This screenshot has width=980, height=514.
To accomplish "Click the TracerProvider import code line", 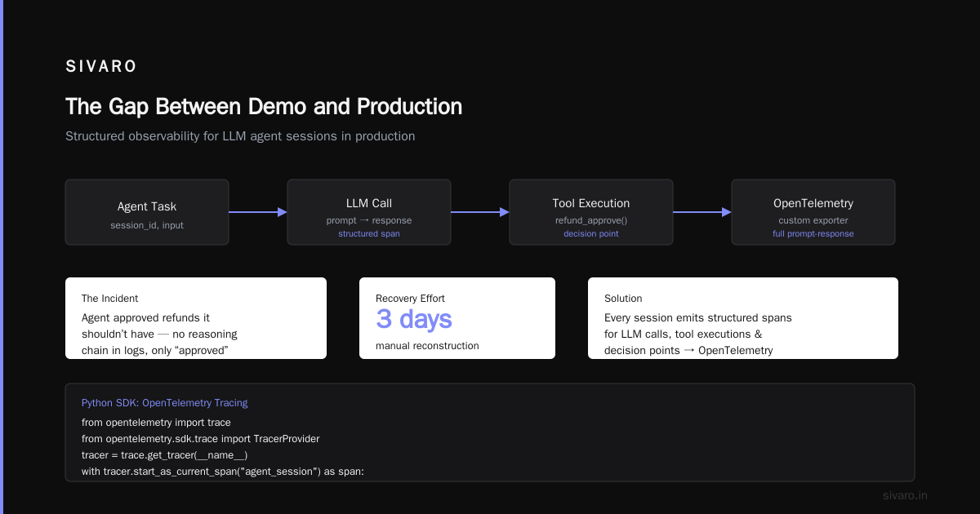I will (201, 439).
